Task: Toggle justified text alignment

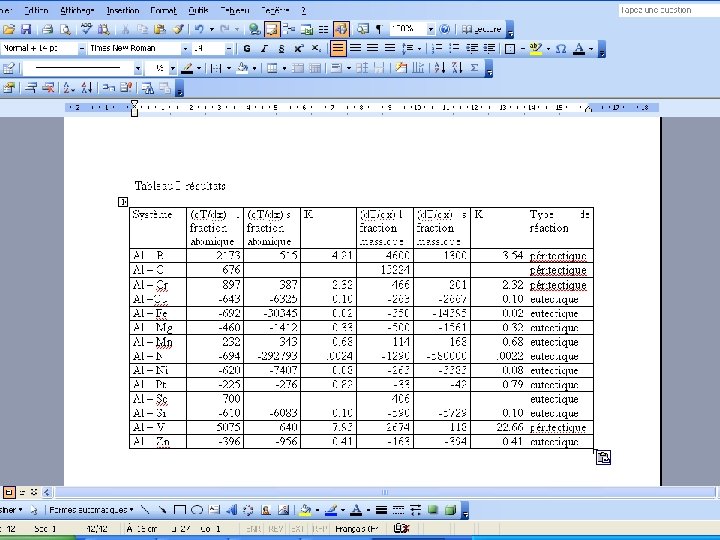Action: coord(390,48)
